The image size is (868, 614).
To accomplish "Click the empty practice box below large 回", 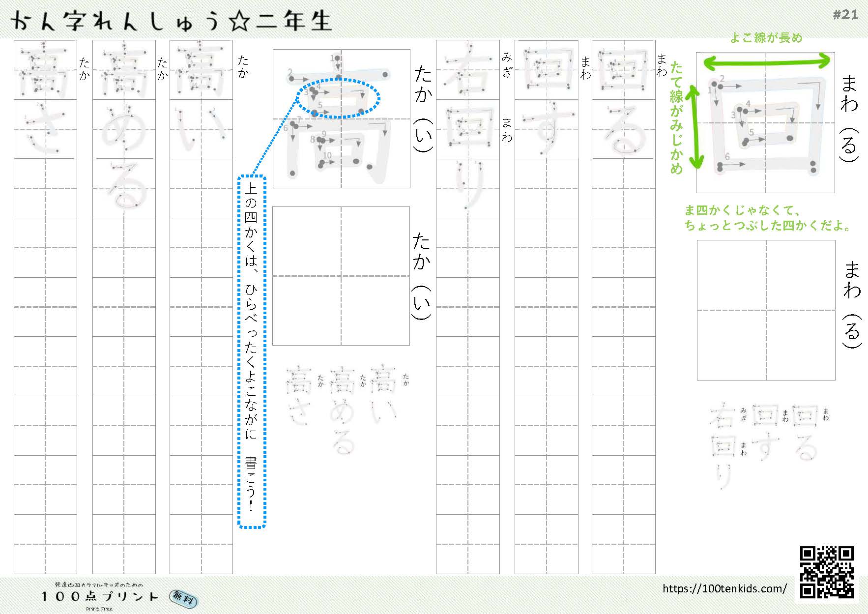I will coord(766,310).
